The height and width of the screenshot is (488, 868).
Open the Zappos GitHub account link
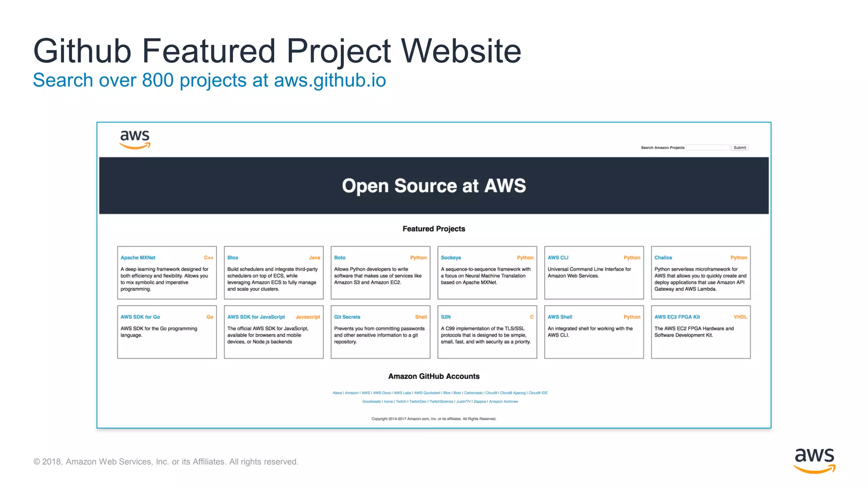(x=480, y=402)
